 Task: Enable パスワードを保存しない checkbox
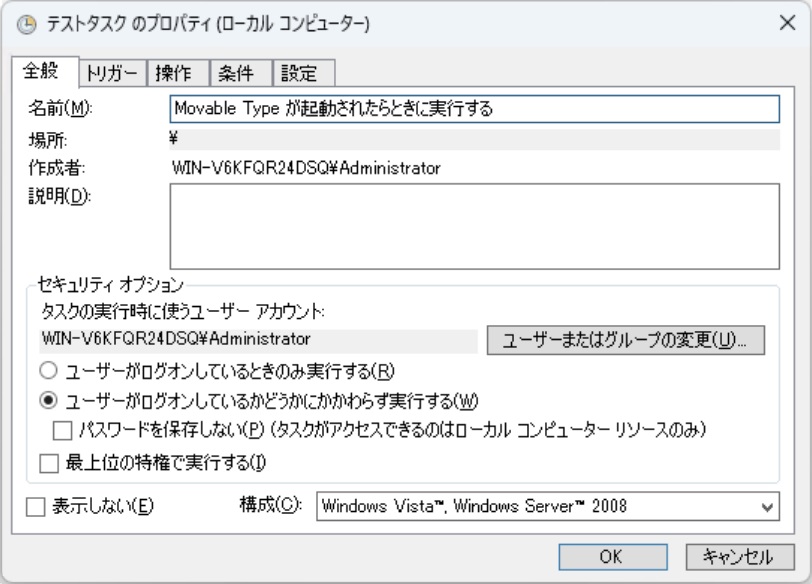[62, 430]
